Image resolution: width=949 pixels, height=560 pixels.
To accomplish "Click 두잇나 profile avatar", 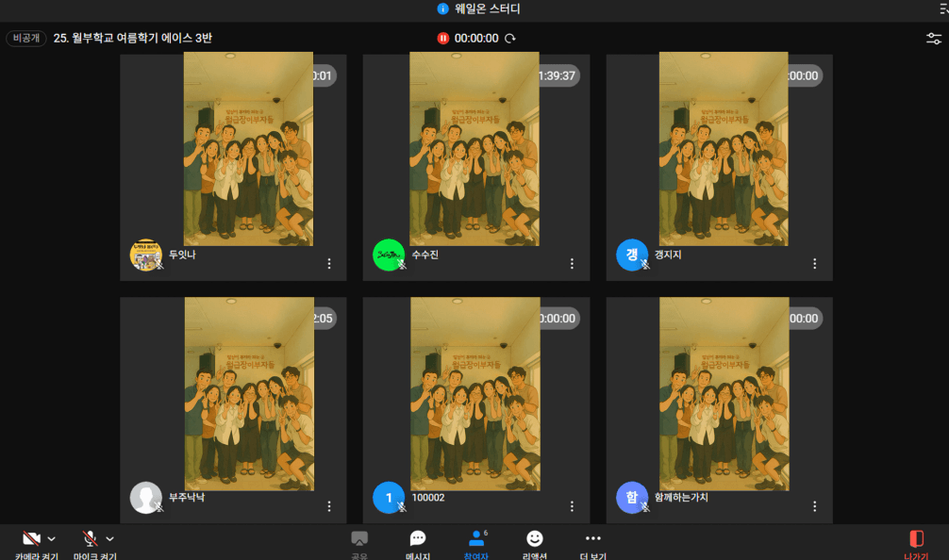I will click(146, 255).
